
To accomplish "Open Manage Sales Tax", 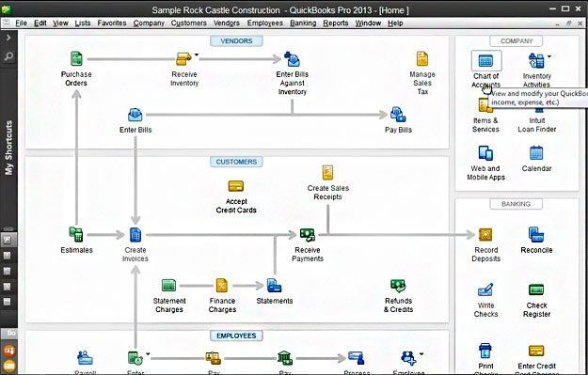I will (x=422, y=59).
